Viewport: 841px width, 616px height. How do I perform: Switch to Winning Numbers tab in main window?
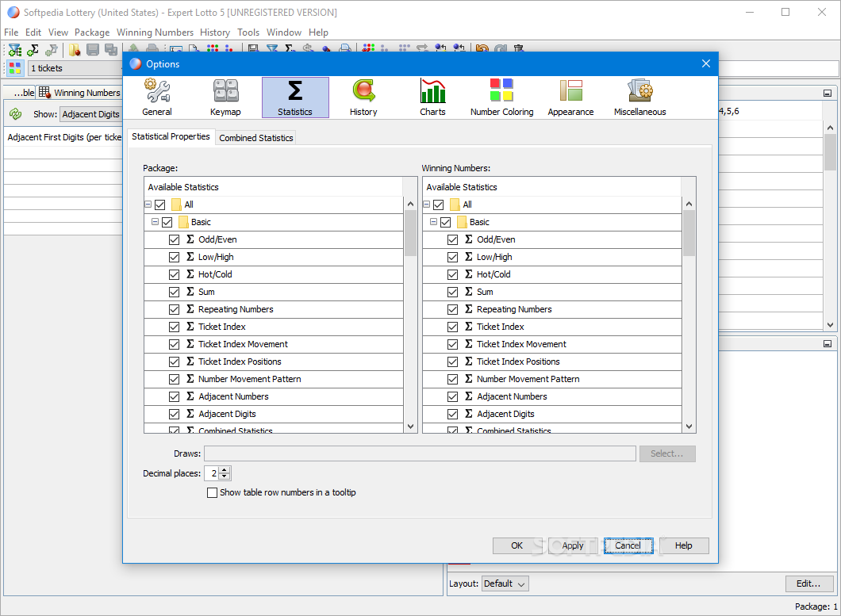tap(80, 93)
